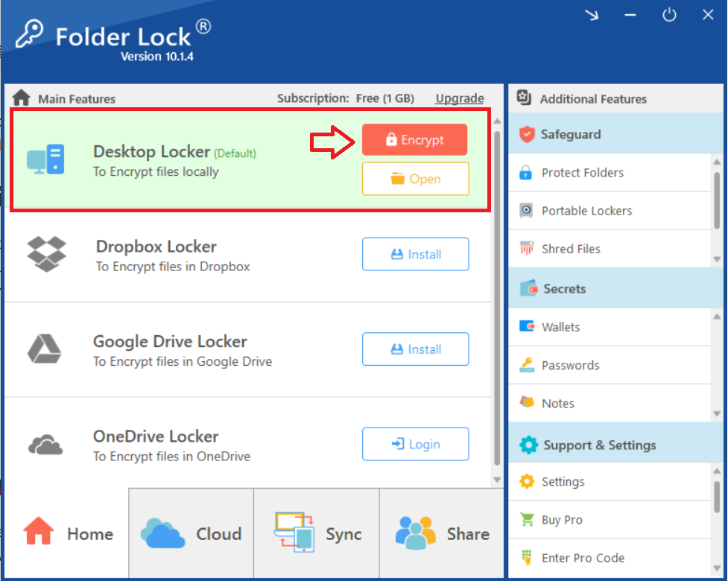Open Notes
This screenshot has height=581, width=728.
click(610, 403)
